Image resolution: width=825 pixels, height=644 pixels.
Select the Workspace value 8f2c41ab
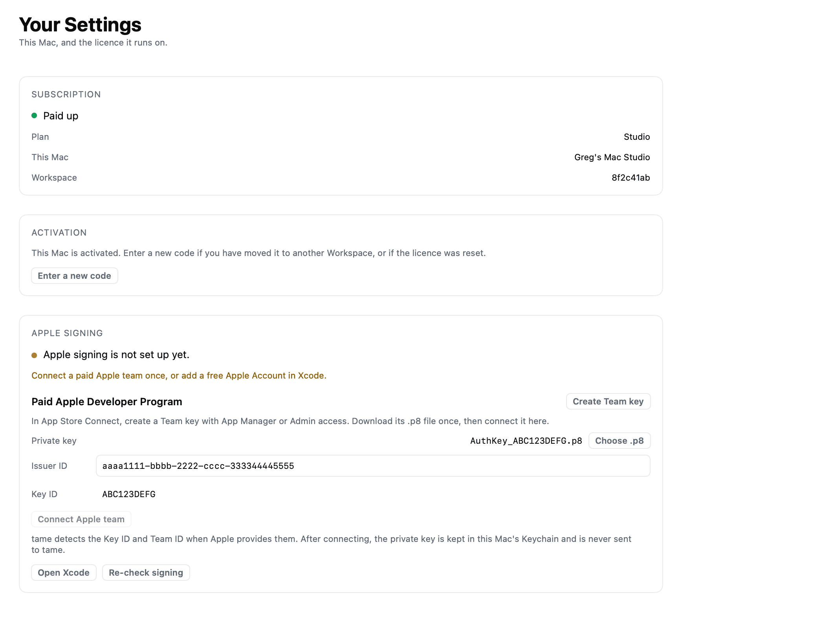(x=631, y=177)
